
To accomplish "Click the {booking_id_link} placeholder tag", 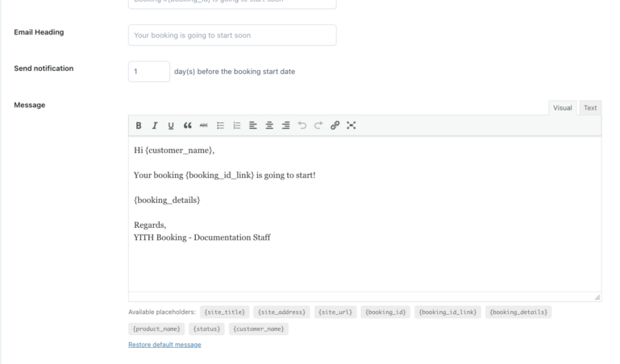I will click(448, 312).
